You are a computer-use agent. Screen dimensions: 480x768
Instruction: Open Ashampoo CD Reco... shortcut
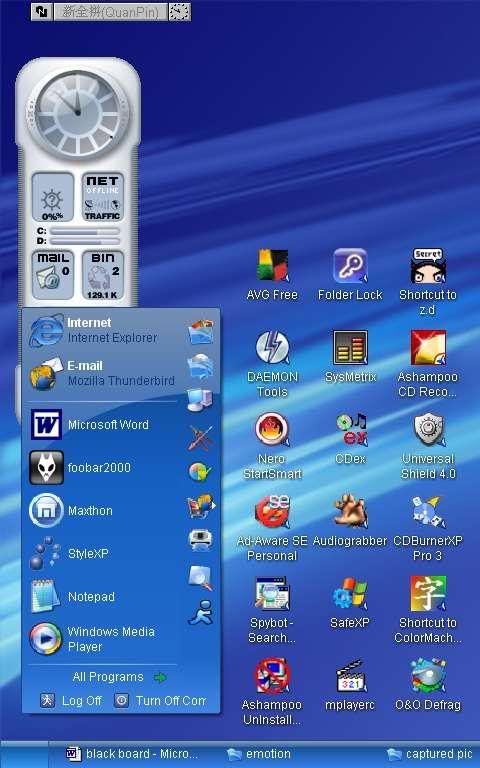428,363
